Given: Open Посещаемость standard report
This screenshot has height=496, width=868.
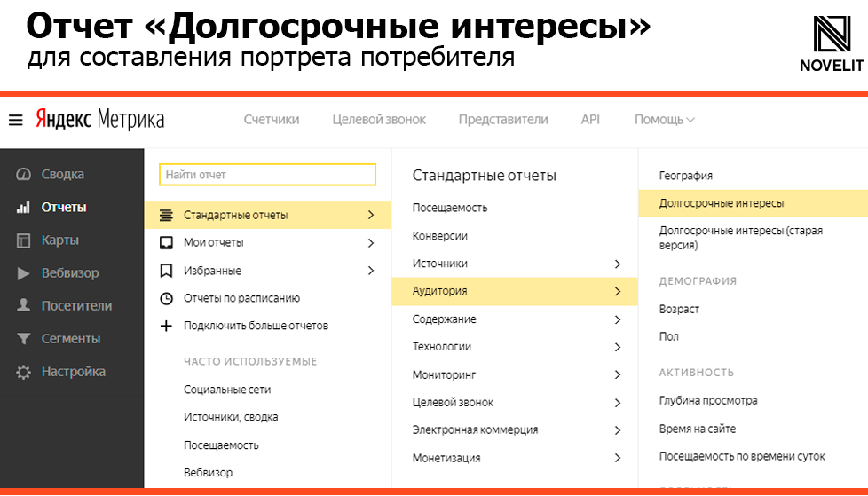Looking at the screenshot, I should click(x=450, y=209).
